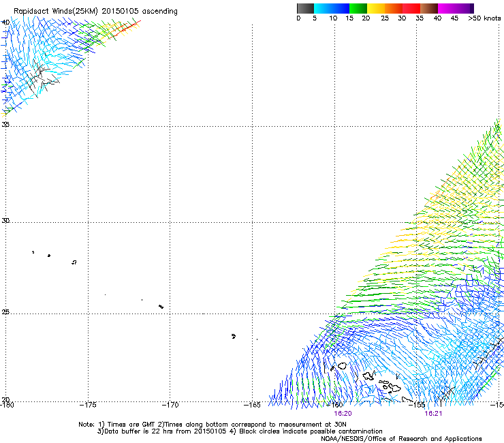Click the purple 16:21 swath time label
The height and width of the screenshot is (443, 504).
pos(433,414)
